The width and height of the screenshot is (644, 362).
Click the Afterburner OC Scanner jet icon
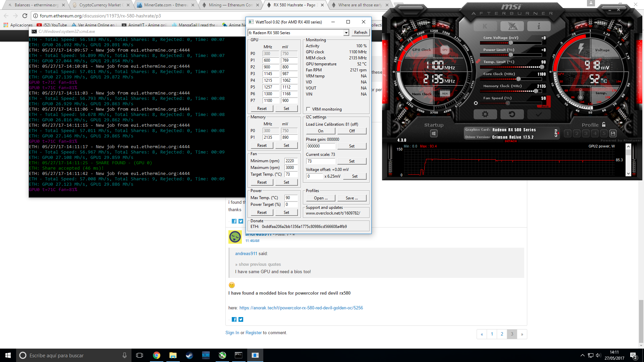click(x=512, y=26)
